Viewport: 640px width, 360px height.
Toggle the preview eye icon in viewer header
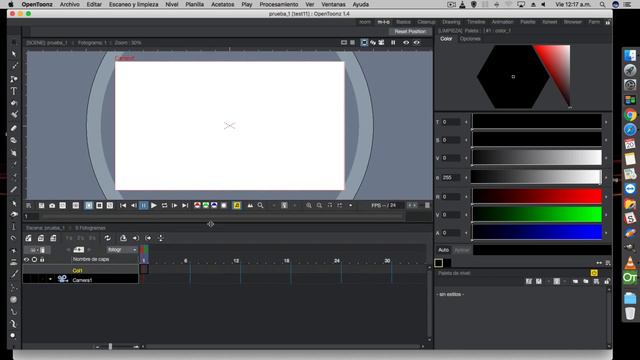[406, 42]
